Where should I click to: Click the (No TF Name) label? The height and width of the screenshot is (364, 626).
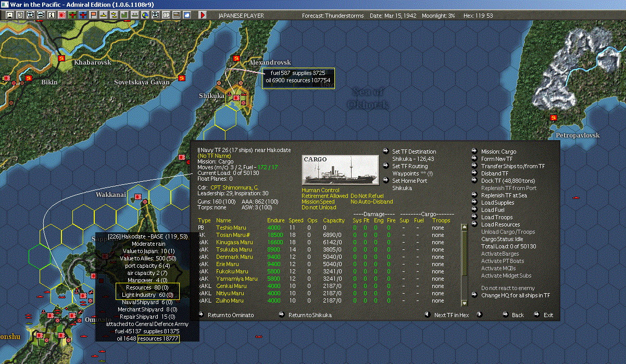pyautogui.click(x=215, y=155)
